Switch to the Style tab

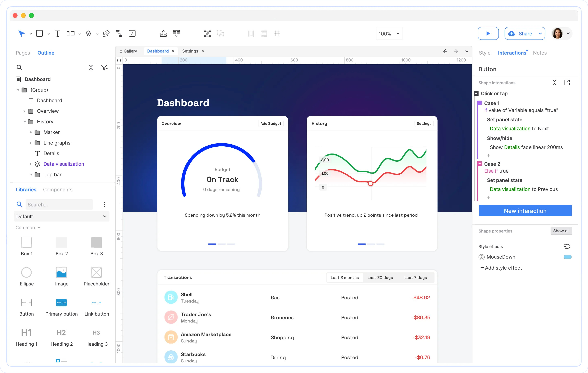point(484,53)
